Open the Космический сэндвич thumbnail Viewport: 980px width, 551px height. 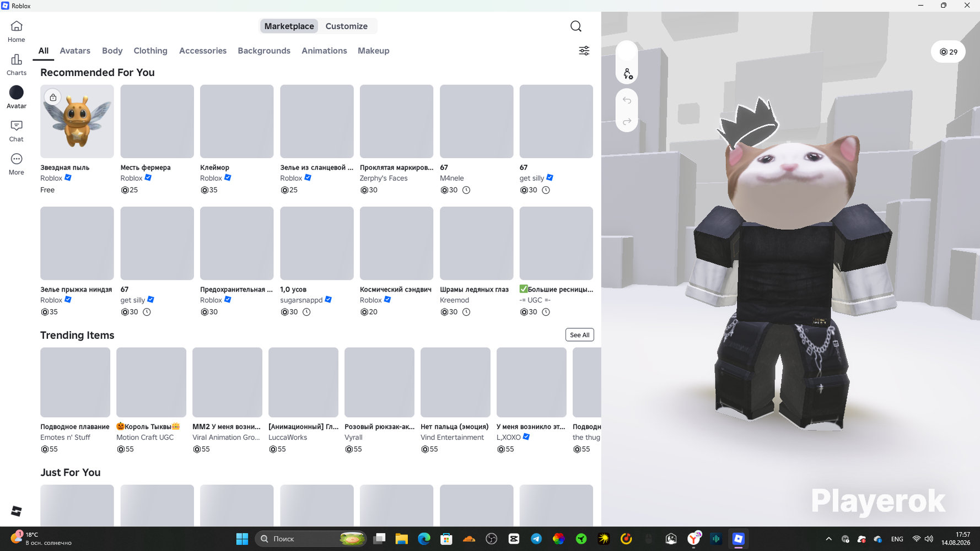click(x=396, y=243)
